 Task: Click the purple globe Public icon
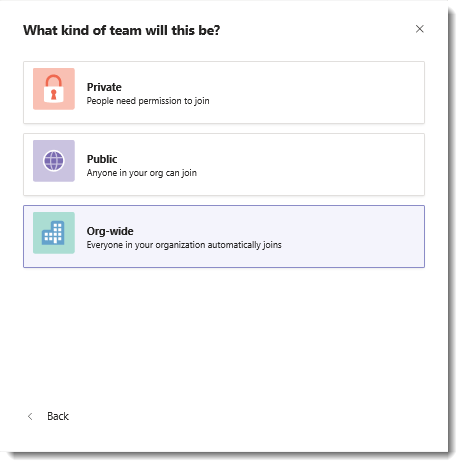coord(54,161)
